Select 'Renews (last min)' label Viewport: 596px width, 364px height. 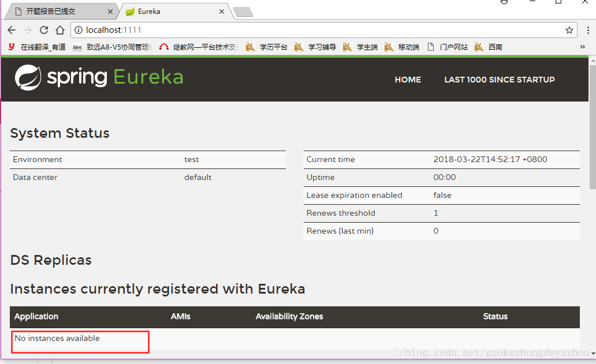click(x=340, y=231)
